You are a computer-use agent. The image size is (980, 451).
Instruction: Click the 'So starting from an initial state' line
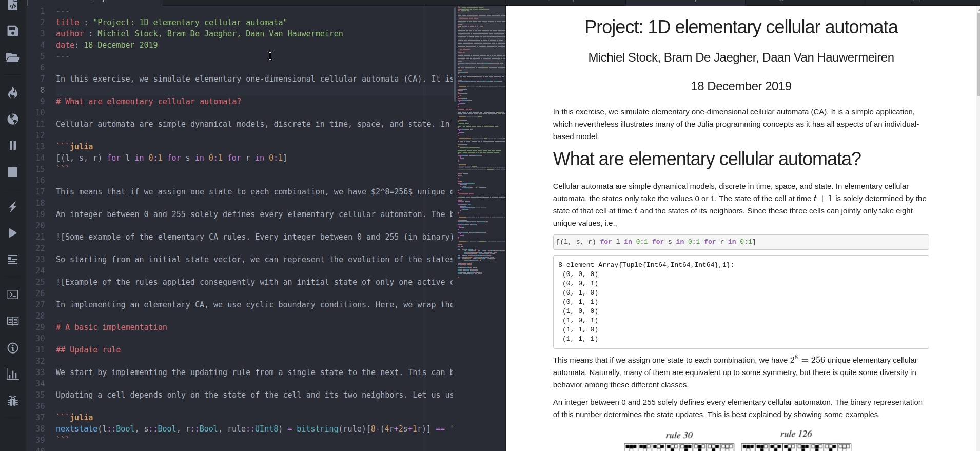[x=254, y=260]
